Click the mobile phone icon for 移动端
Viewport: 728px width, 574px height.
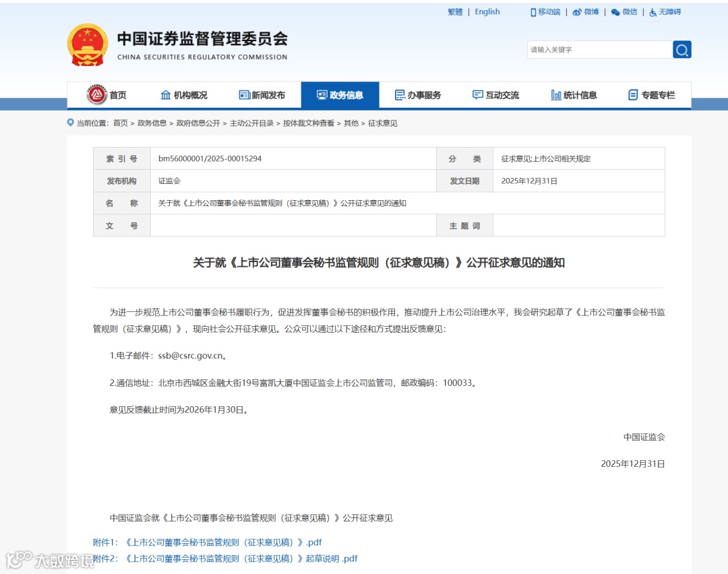tap(533, 12)
